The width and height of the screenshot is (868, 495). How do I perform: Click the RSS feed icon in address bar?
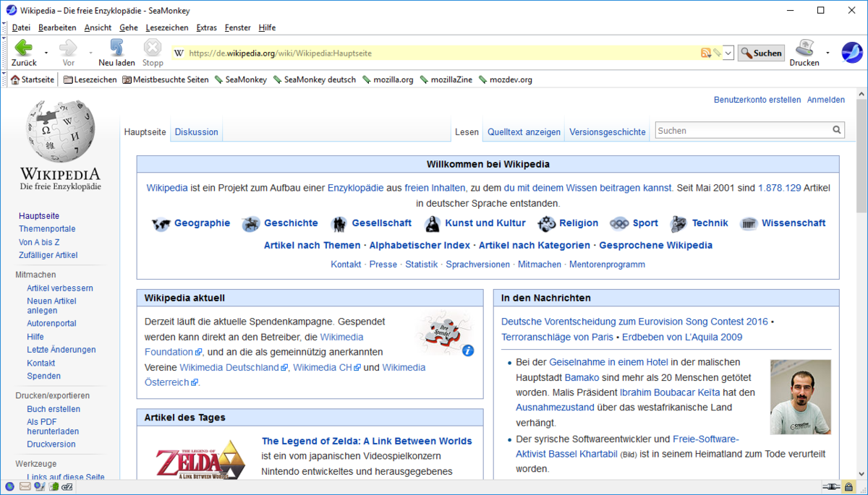click(x=705, y=53)
